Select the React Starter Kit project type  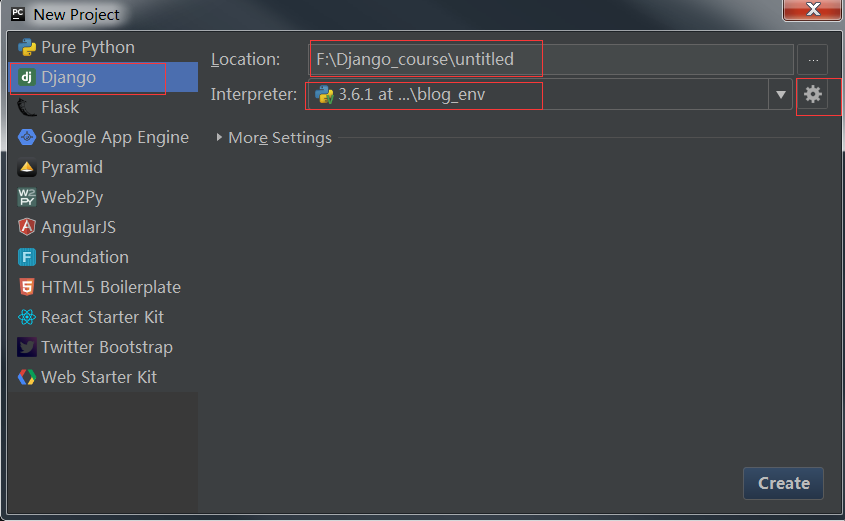click(103, 317)
